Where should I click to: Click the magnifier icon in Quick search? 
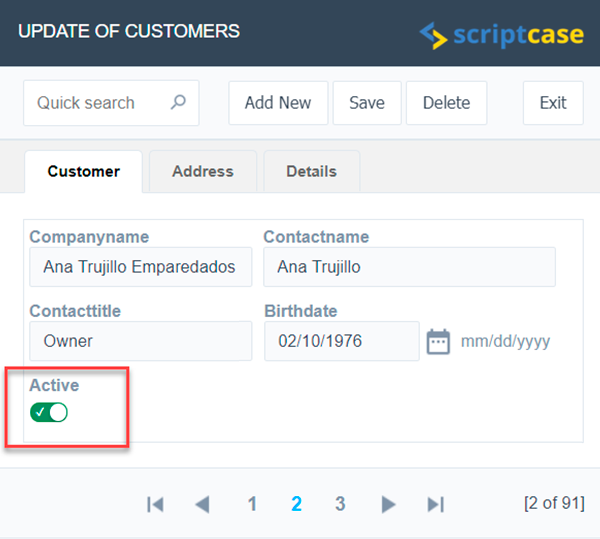(178, 103)
